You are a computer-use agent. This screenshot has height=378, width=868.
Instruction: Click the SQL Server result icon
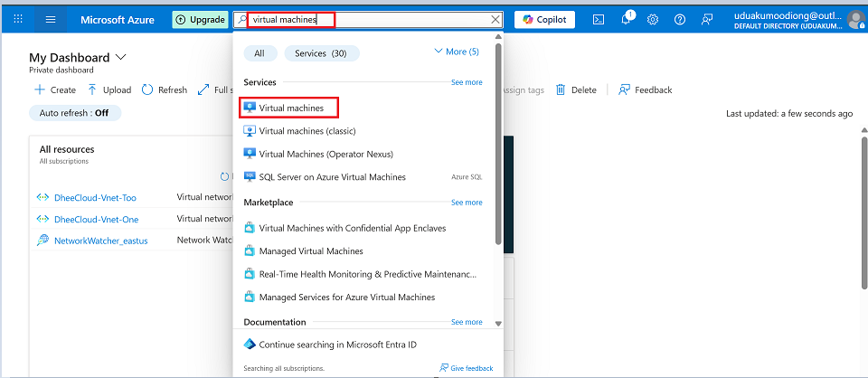point(250,177)
